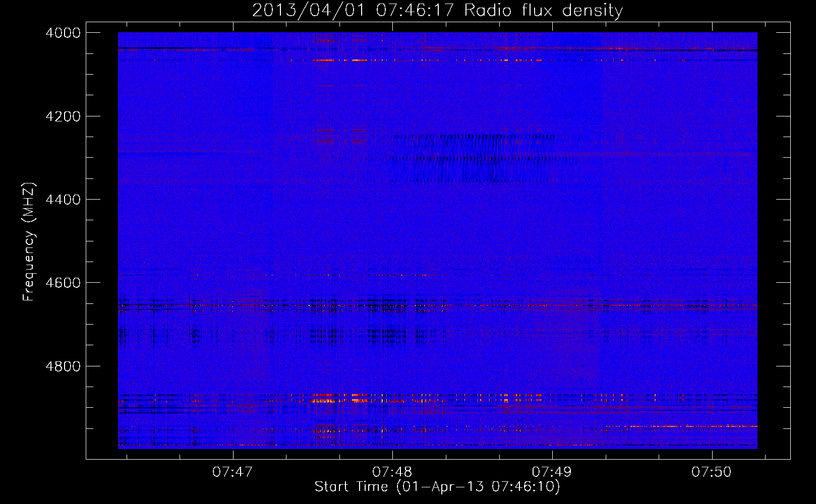Click the 07:50 time tick label
Image resolution: width=816 pixels, height=504 pixels.
[x=712, y=472]
